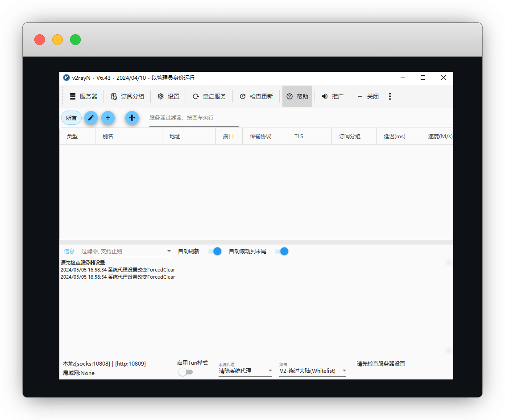Click the auto-adjust column width icon
This screenshot has height=420, width=505.
click(x=132, y=118)
